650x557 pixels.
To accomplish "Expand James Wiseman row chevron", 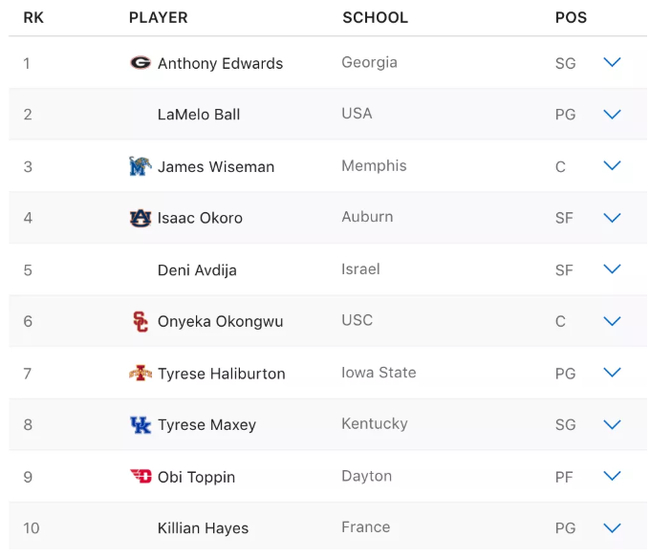I will pyautogui.click(x=612, y=166).
